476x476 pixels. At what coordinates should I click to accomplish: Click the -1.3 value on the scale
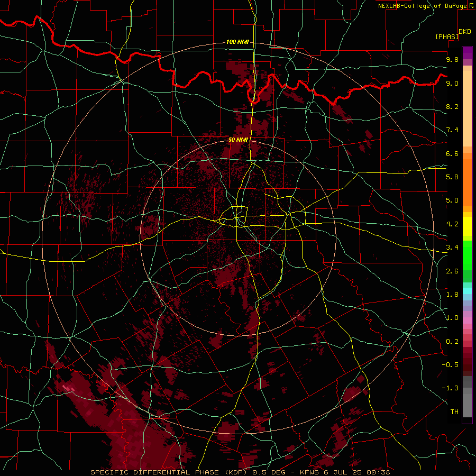pos(450,388)
